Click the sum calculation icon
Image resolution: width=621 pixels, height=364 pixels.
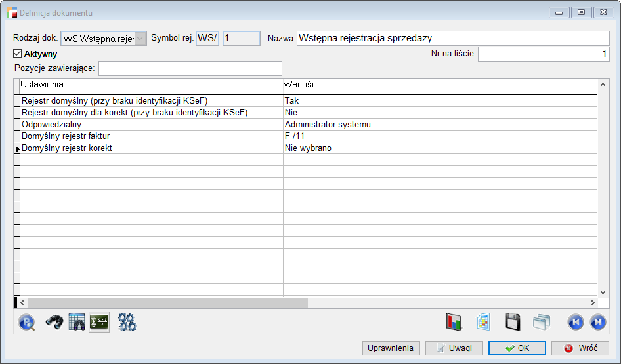[x=99, y=322]
